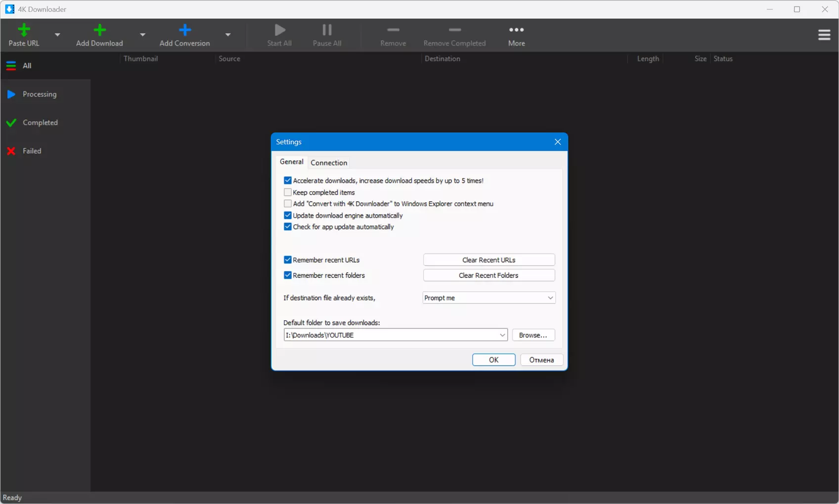Screen dimensions: 839x504
Task: Expand the Paste URL dropdown arrow
Action: tap(57, 35)
